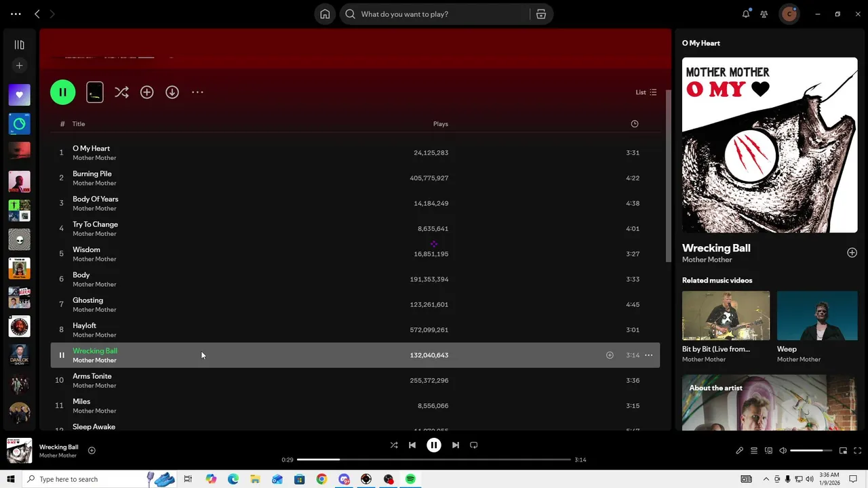
Task: Select the Hayloft track
Action: 355,329
